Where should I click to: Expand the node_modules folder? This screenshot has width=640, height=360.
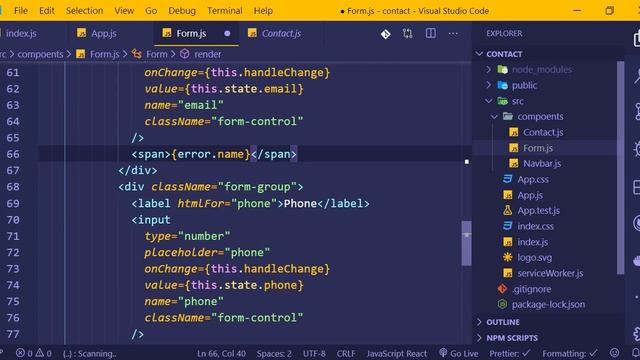542,70
